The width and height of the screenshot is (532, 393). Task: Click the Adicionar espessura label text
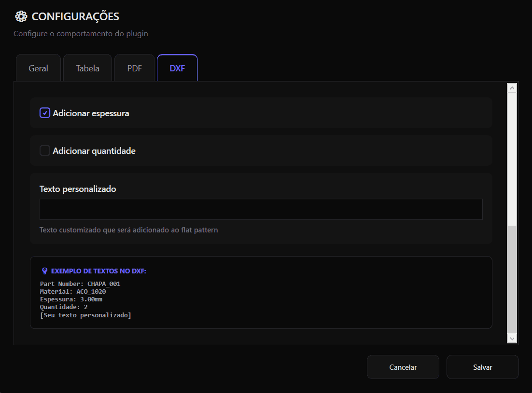(91, 113)
